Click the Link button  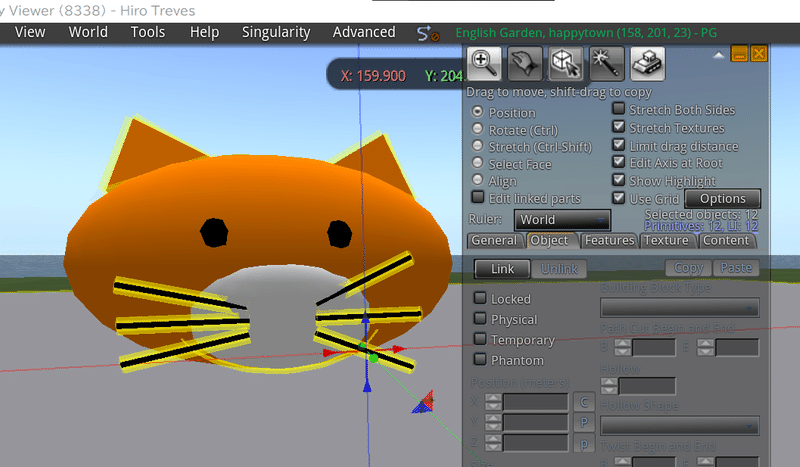point(502,269)
